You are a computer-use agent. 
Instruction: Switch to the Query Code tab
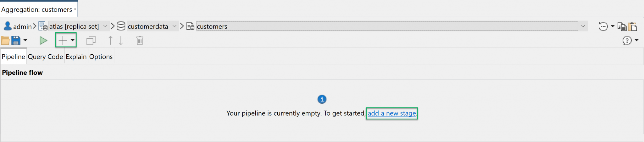45,57
